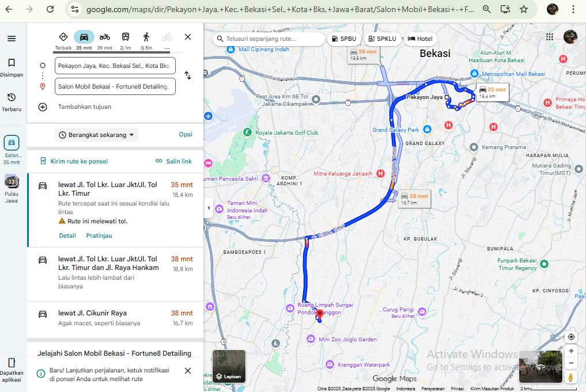Switch to motorcycle travel mode

[x=104, y=37]
